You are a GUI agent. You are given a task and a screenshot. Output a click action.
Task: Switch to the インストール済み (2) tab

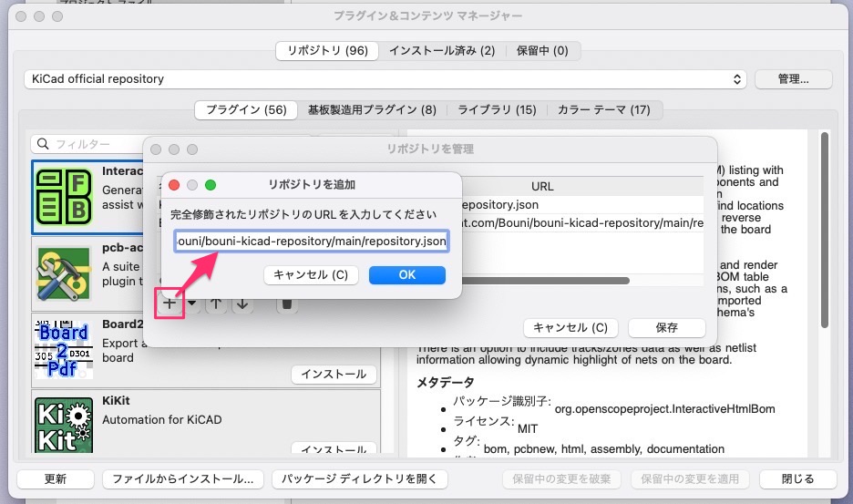[x=441, y=51]
